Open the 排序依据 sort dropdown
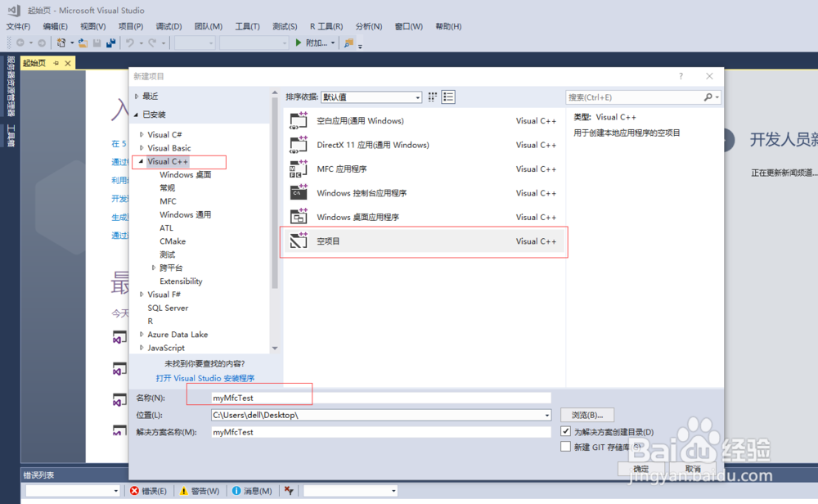The image size is (818, 504). point(371,97)
